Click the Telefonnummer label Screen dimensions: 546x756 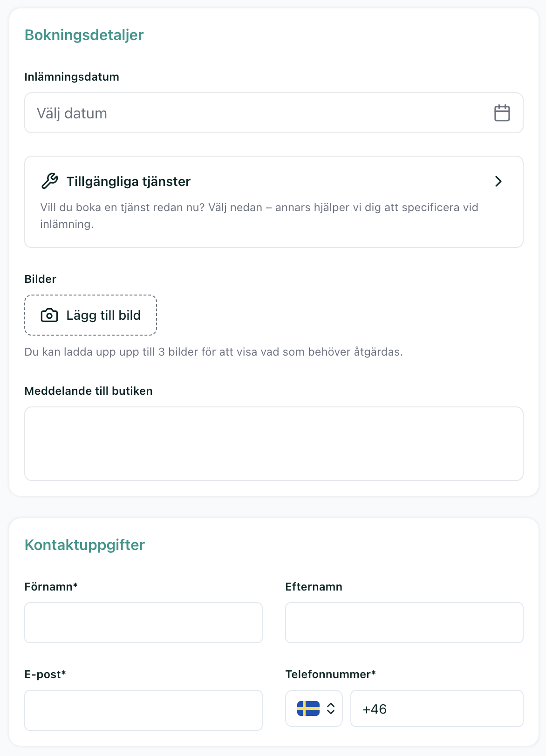[330, 674]
